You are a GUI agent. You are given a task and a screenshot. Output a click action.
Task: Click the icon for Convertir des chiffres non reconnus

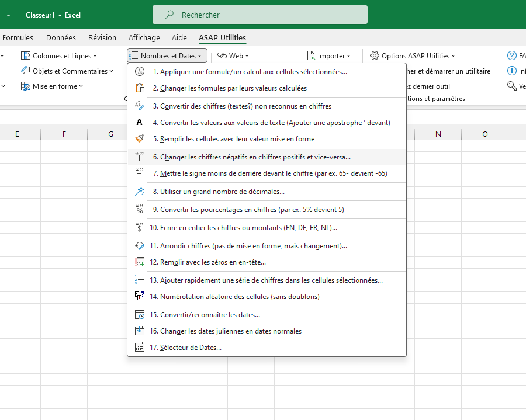[140, 106]
